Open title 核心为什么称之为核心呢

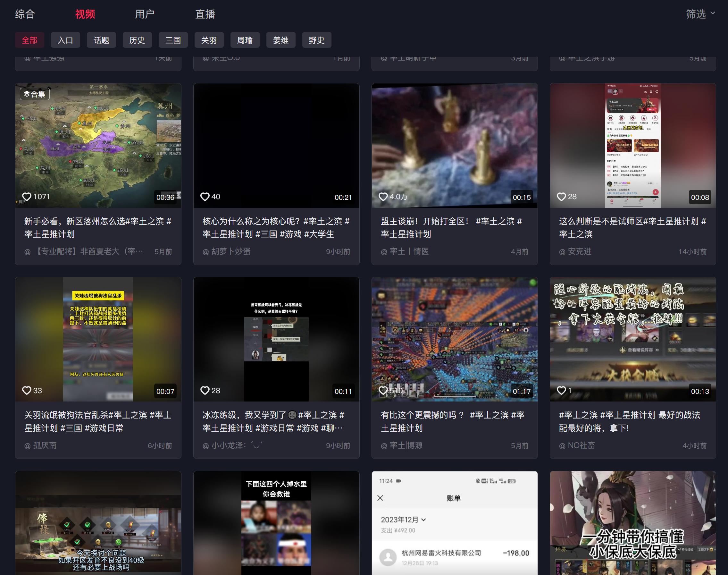276,228
